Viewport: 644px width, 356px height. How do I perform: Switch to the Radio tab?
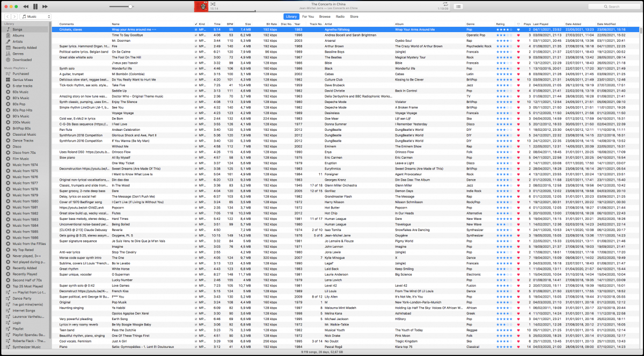(340, 17)
